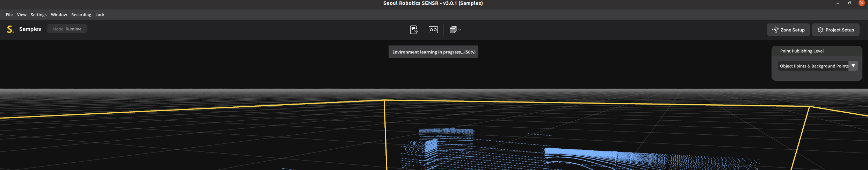Click the Zone Setup polygon icon
Screen dimensions: 868x170
(775, 30)
